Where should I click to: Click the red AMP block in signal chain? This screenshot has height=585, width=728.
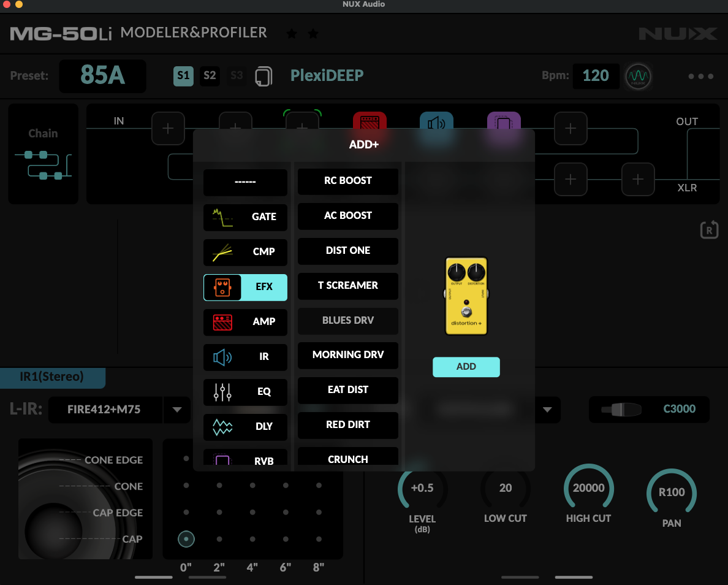coord(370,121)
